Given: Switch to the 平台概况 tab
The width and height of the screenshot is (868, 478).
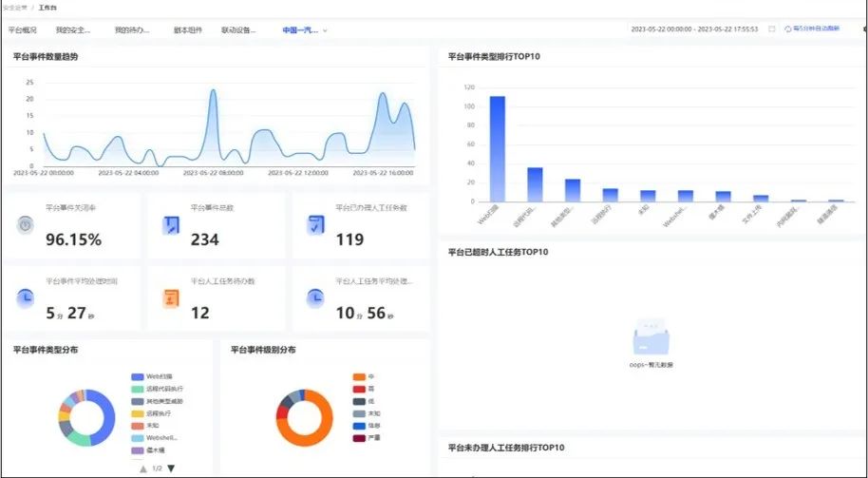Looking at the screenshot, I should point(21,30).
